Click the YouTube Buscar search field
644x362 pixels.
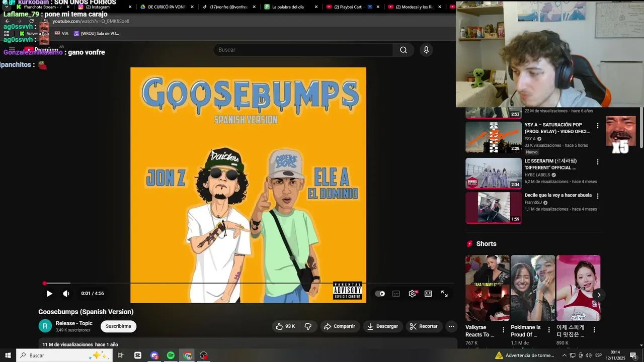click(x=303, y=50)
